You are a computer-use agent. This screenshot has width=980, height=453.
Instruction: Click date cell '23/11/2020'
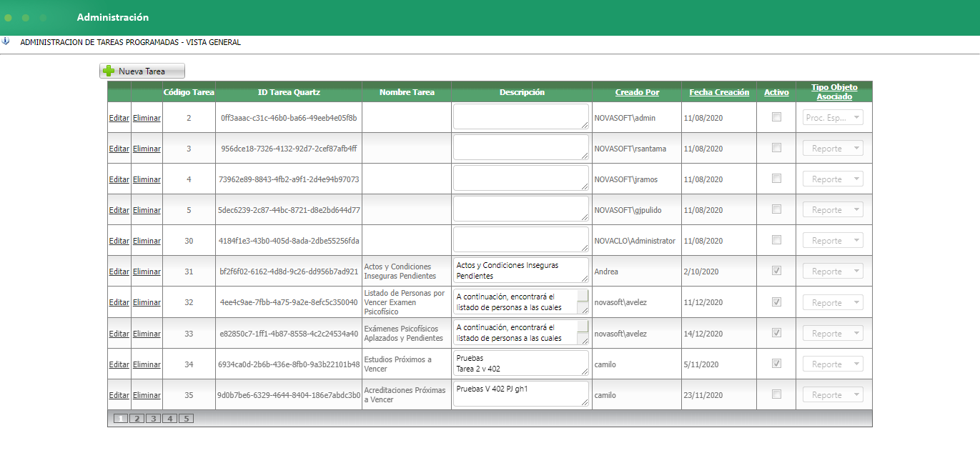(x=703, y=395)
